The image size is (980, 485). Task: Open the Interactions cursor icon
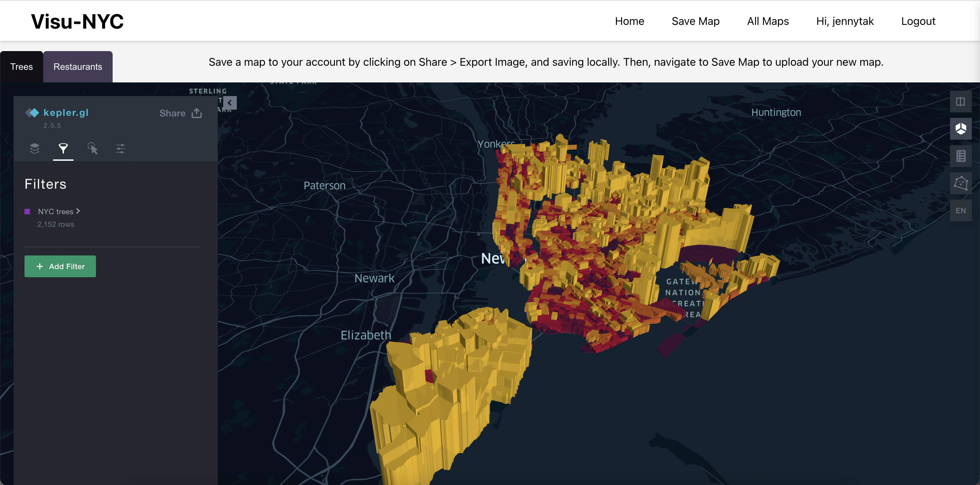[x=92, y=148]
